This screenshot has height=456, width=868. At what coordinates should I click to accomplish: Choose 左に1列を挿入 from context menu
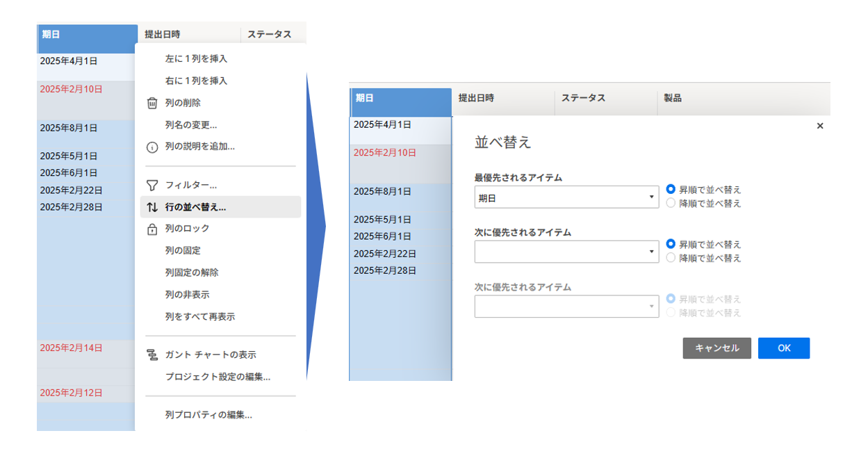click(196, 59)
